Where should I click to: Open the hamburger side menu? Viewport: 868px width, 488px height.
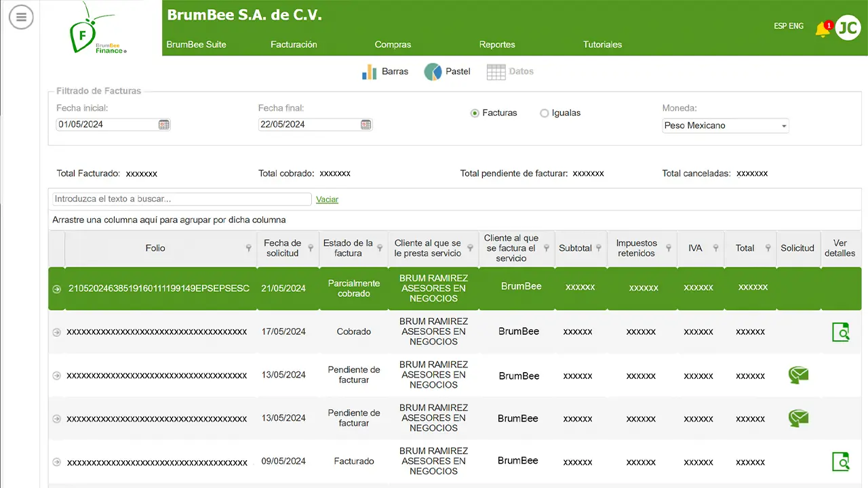click(21, 17)
